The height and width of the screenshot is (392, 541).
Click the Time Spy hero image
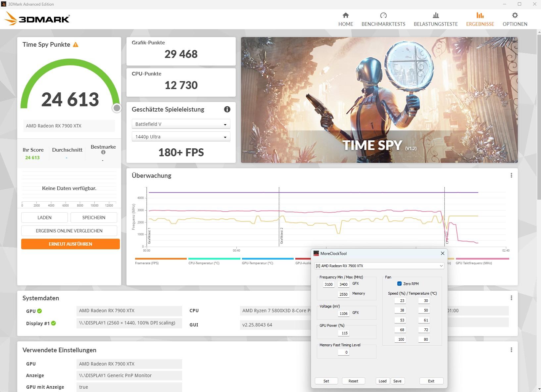(x=379, y=100)
